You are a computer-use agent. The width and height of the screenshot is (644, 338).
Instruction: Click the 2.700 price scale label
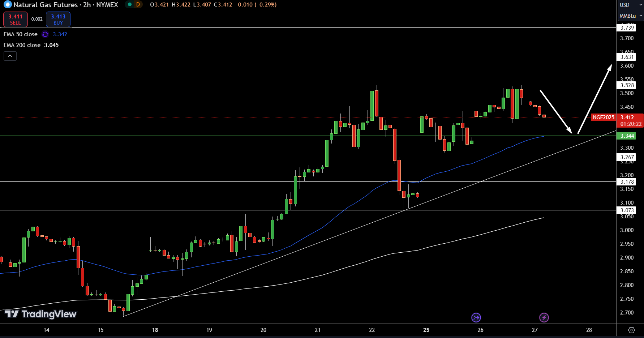coord(627,313)
